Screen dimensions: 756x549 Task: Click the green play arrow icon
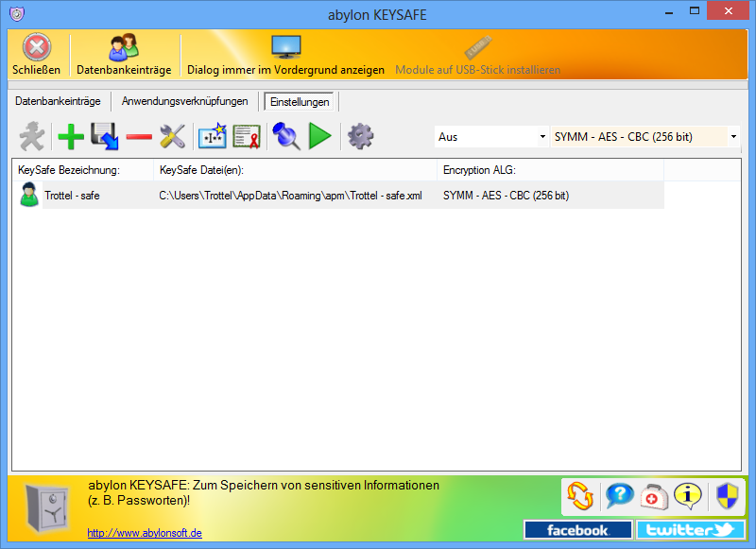point(320,136)
